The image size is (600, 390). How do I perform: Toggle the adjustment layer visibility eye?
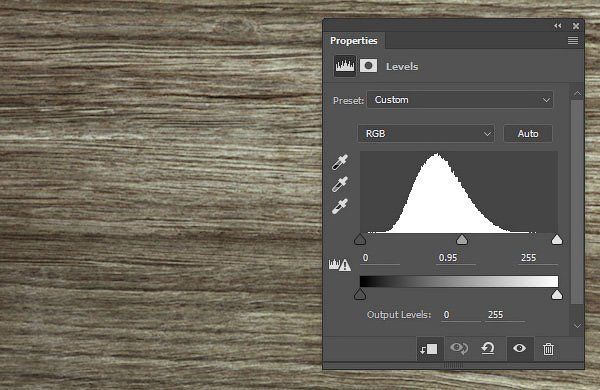click(x=519, y=348)
